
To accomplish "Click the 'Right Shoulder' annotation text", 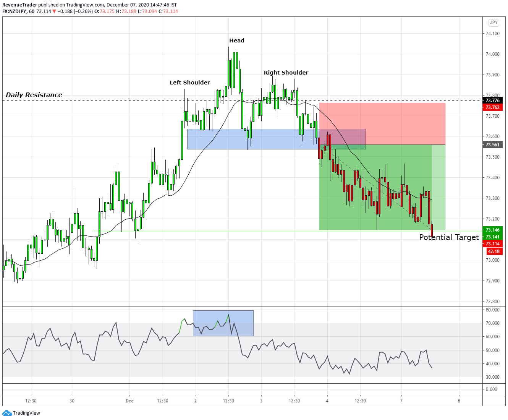I will (286, 73).
